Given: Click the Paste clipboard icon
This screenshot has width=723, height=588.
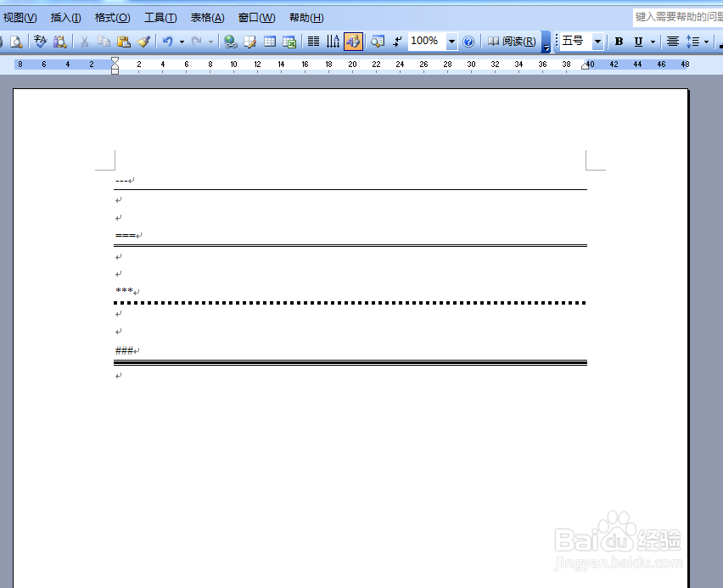Looking at the screenshot, I should (x=124, y=42).
